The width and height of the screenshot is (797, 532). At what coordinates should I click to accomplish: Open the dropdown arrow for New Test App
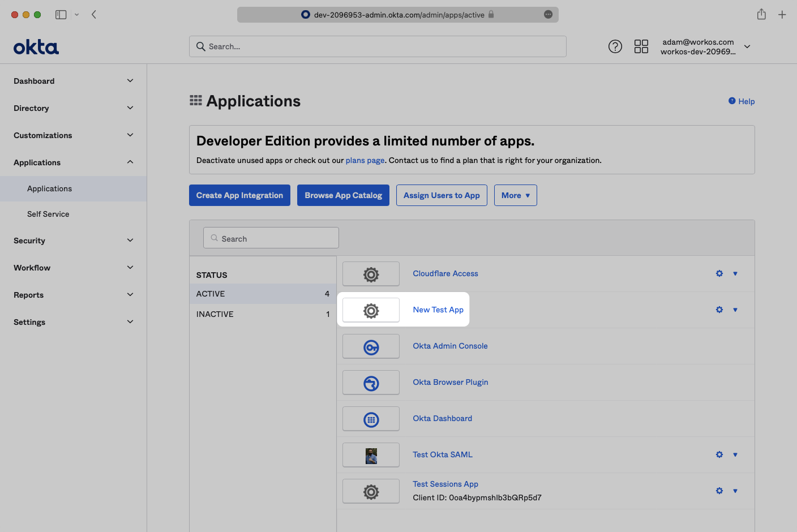(x=735, y=310)
